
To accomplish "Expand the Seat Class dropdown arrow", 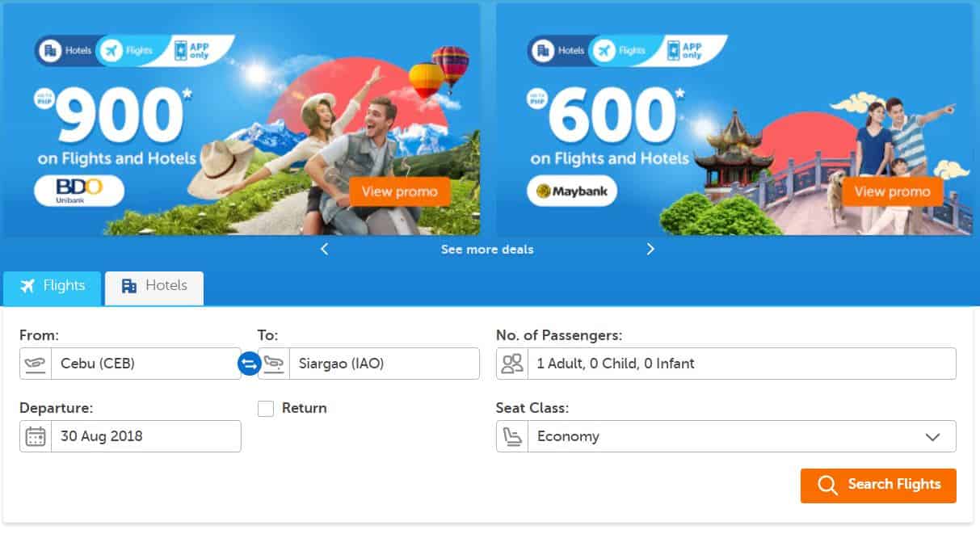I will tap(932, 437).
